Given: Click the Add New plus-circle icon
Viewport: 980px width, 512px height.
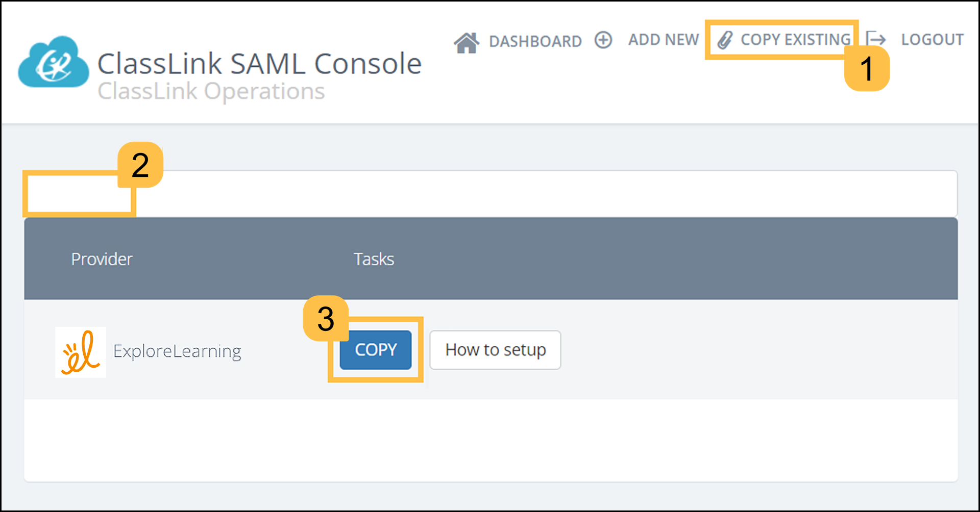Looking at the screenshot, I should pos(603,40).
